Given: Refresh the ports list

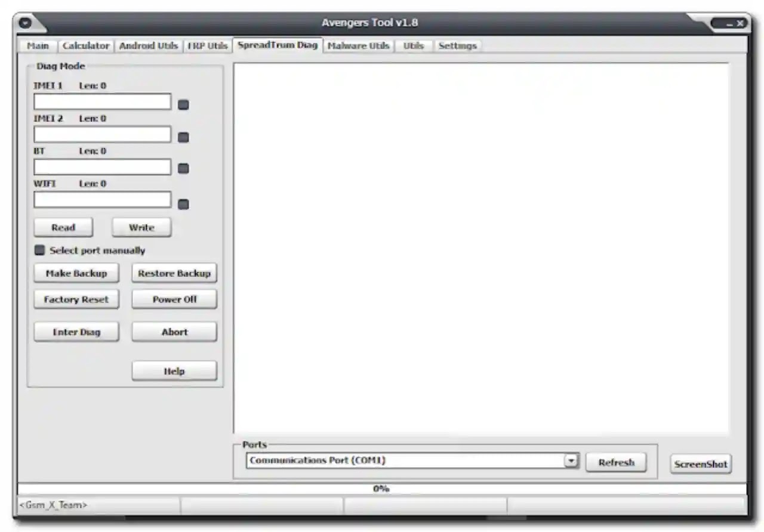Looking at the screenshot, I should pyautogui.click(x=616, y=463).
